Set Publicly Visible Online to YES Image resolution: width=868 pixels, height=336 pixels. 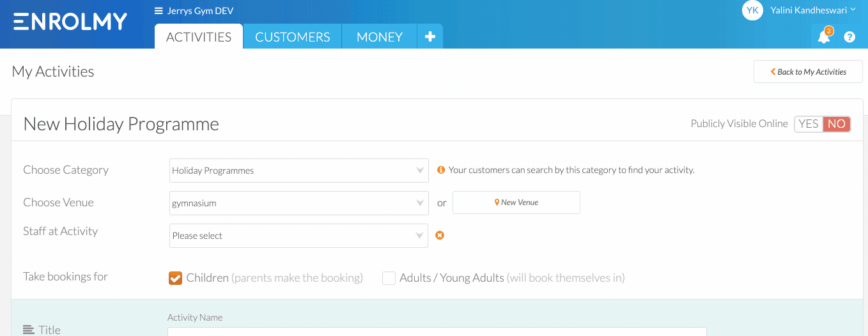coord(809,124)
